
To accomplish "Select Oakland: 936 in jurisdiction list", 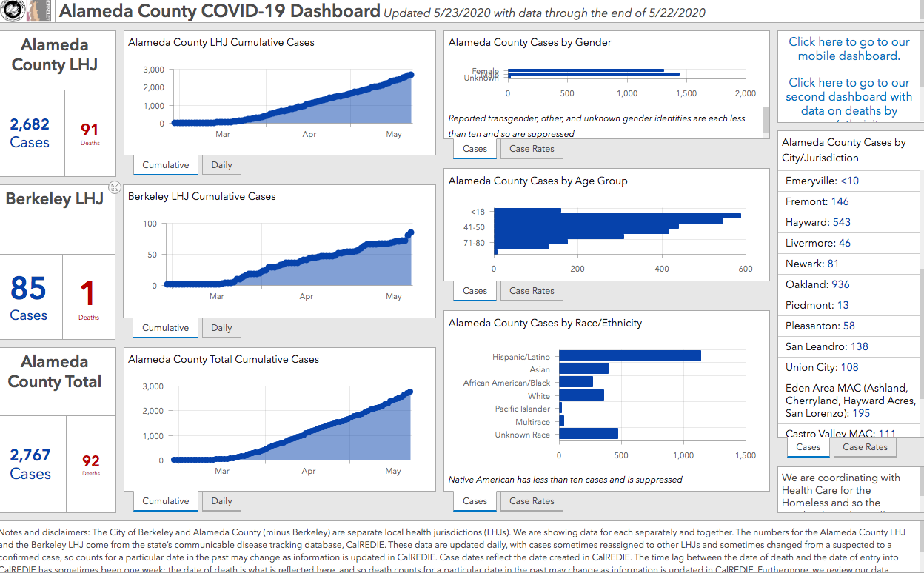I will tap(817, 284).
